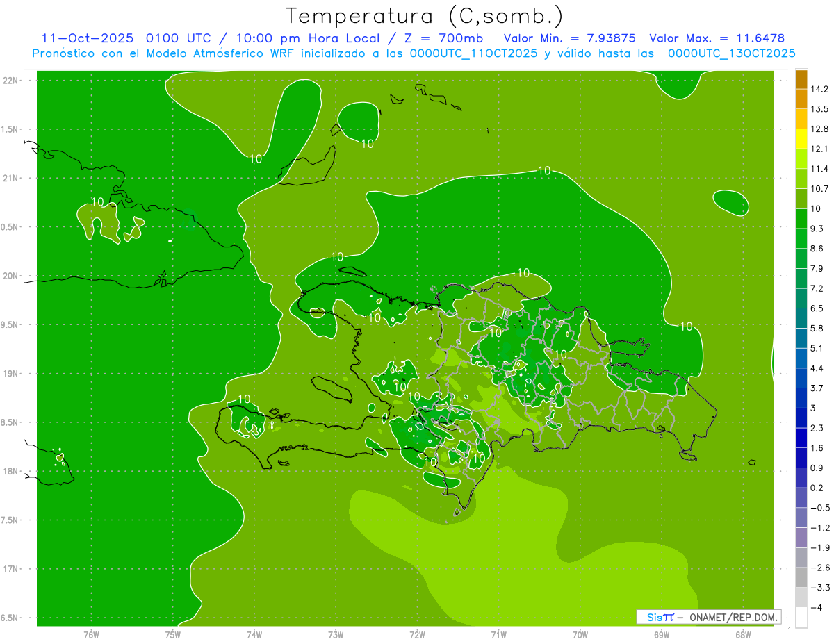This screenshot has width=834, height=644.
Task: Click the 72W longitude label
Action: [417, 635]
